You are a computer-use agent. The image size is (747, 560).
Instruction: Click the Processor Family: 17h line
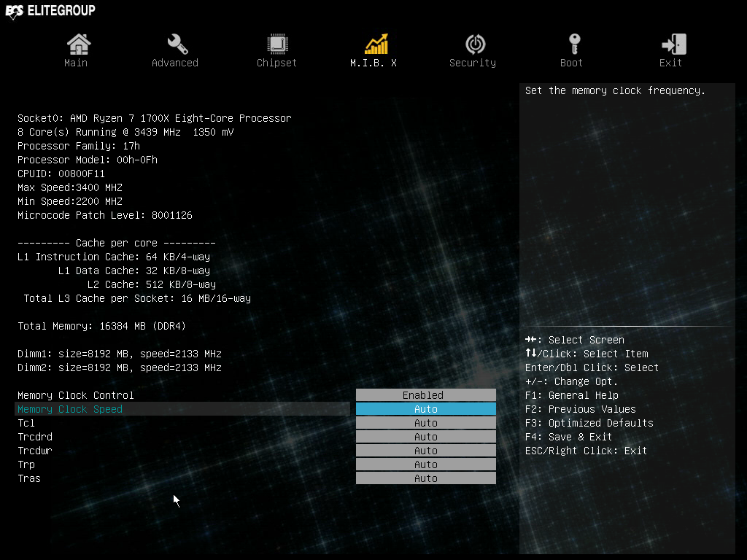[79, 146]
